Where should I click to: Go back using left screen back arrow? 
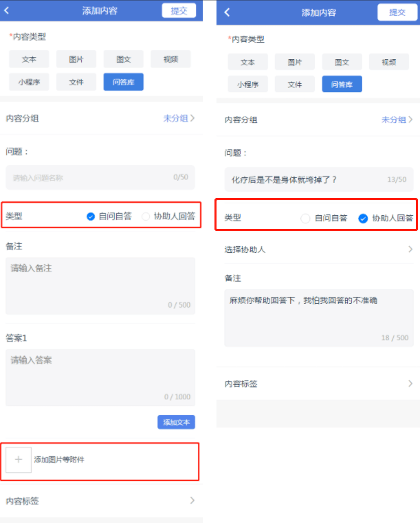(7, 10)
